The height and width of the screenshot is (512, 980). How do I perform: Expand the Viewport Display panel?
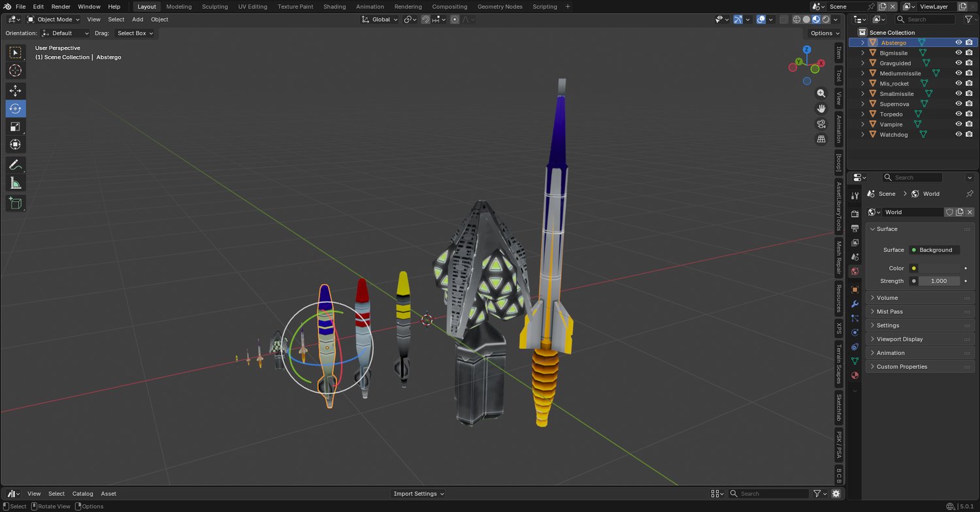pos(921,339)
